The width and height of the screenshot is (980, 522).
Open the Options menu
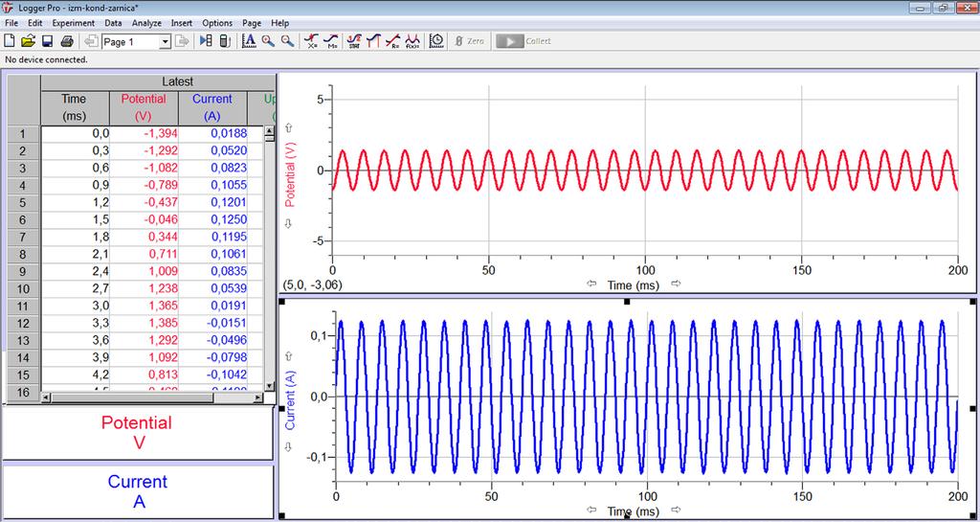(217, 23)
